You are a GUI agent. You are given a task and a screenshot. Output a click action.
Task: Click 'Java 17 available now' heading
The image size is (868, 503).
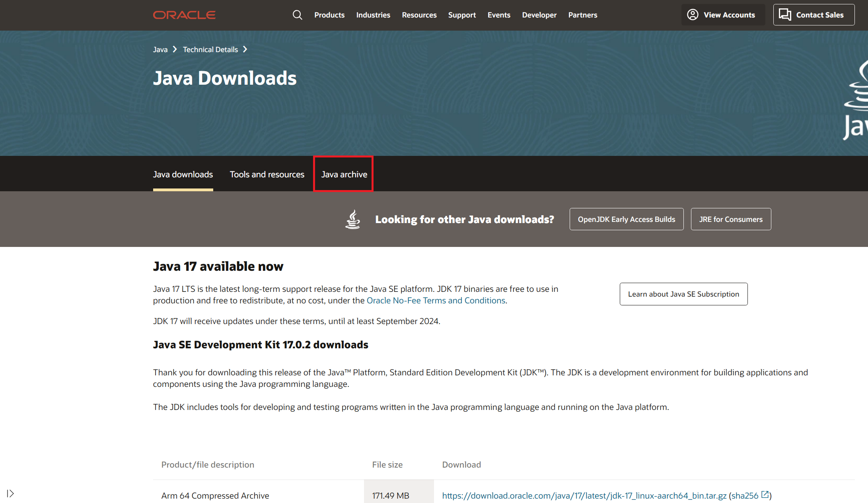pos(218,266)
